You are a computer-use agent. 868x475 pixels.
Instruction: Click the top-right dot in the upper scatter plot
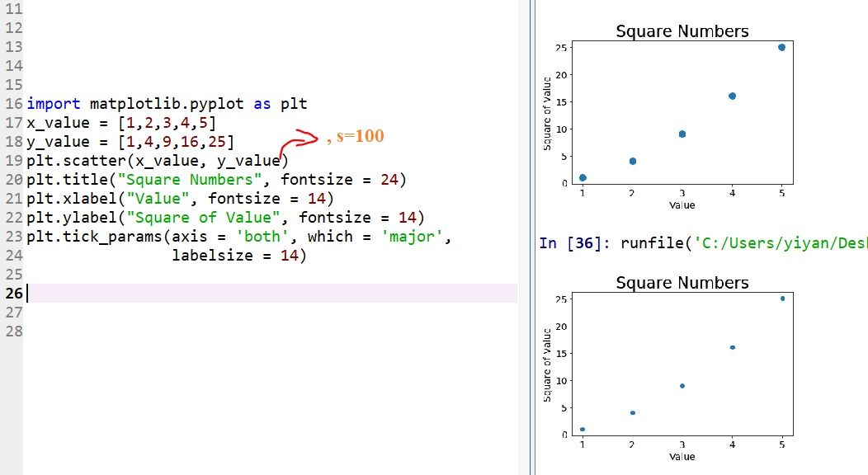tap(781, 47)
